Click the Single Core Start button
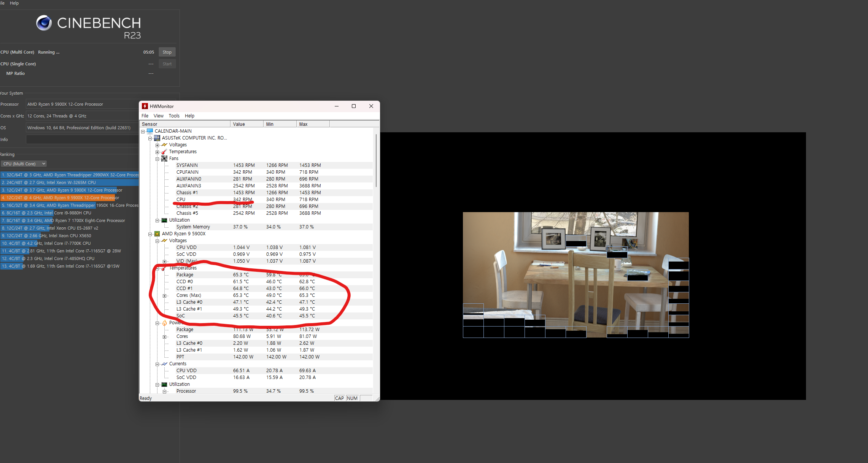The width and height of the screenshot is (868, 463). point(167,64)
